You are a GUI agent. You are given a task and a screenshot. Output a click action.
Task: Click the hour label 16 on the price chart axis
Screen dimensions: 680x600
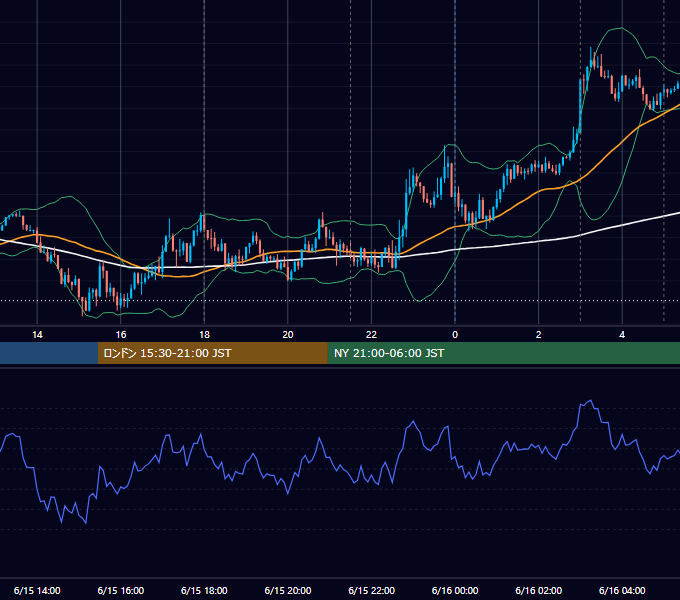(121, 335)
